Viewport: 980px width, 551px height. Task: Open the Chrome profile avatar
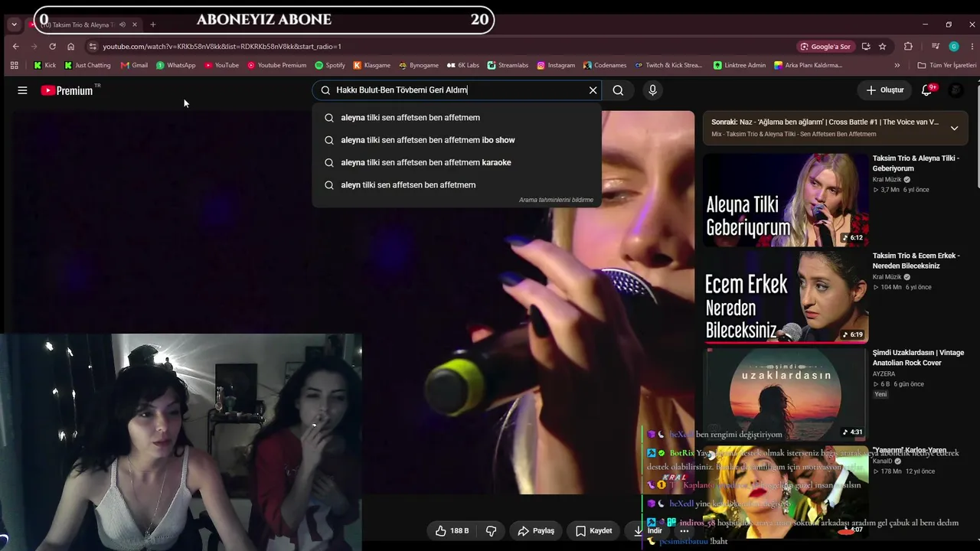tap(954, 46)
